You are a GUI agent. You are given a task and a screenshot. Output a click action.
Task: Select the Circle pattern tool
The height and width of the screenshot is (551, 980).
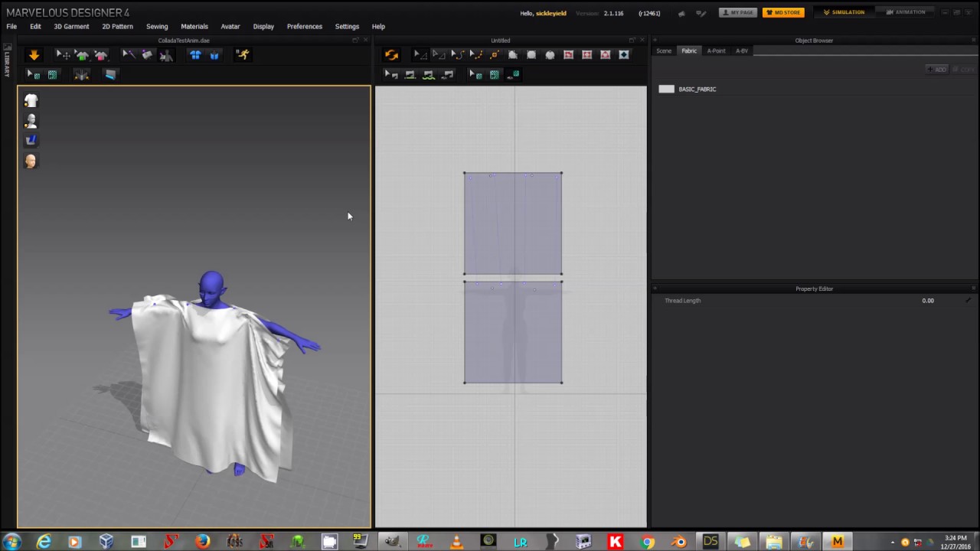click(x=550, y=55)
